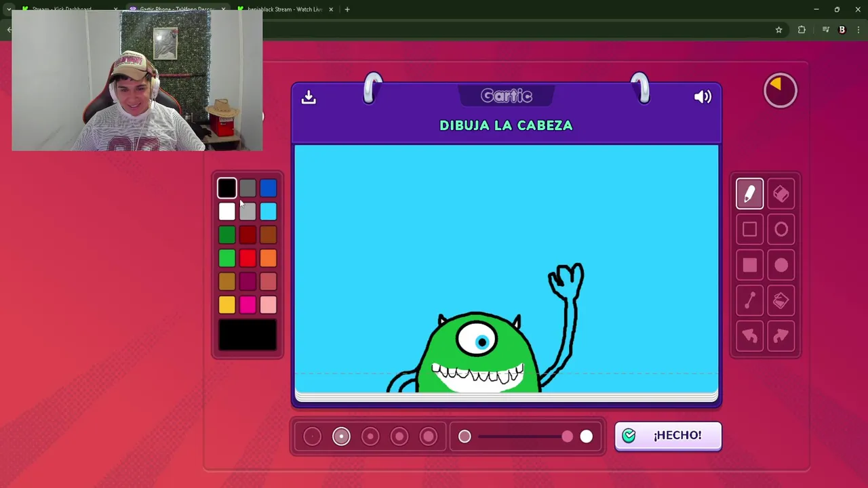The width and height of the screenshot is (868, 488).
Task: Choose the hollow ellipse tool
Action: (x=781, y=230)
